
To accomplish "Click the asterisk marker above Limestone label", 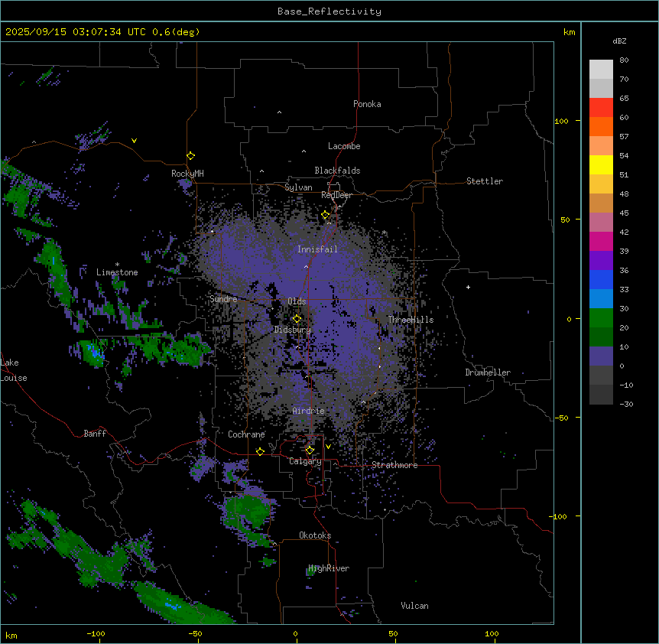I will point(117,265).
